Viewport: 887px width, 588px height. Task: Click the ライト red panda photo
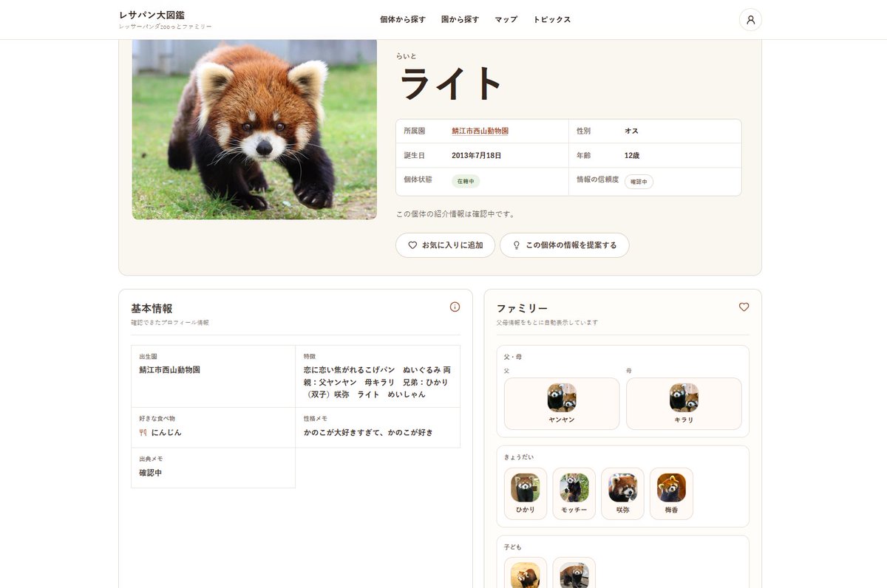tap(254, 129)
